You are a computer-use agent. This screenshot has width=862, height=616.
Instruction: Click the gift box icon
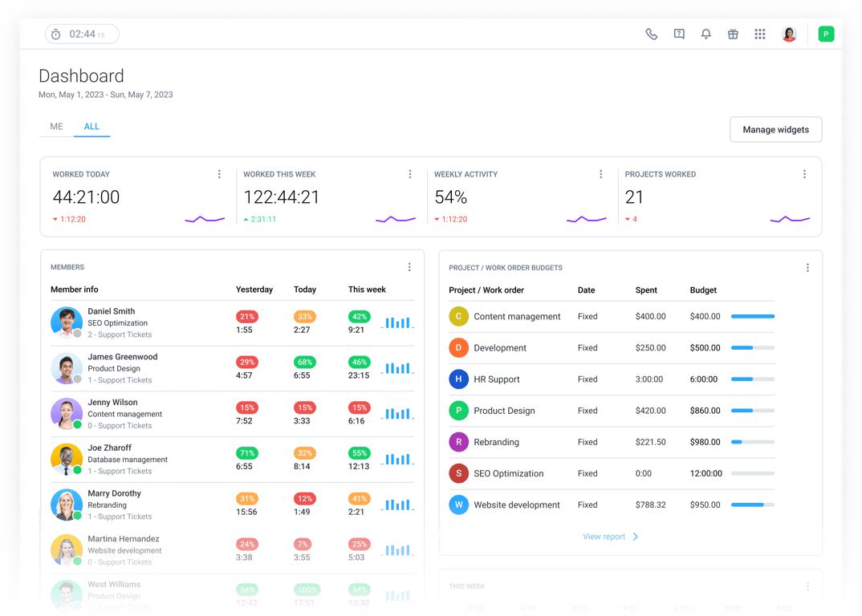click(733, 34)
